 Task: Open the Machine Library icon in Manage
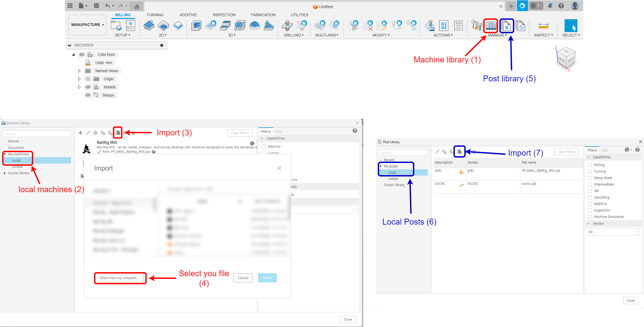[x=491, y=26]
